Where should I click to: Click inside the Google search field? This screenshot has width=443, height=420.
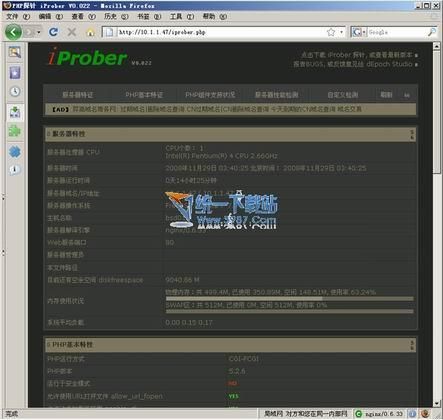[x=397, y=32]
